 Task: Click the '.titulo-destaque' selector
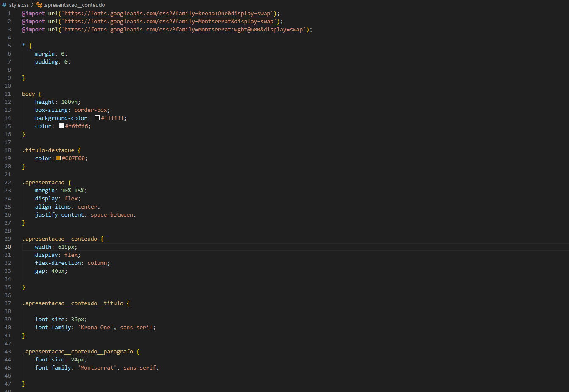(48, 150)
